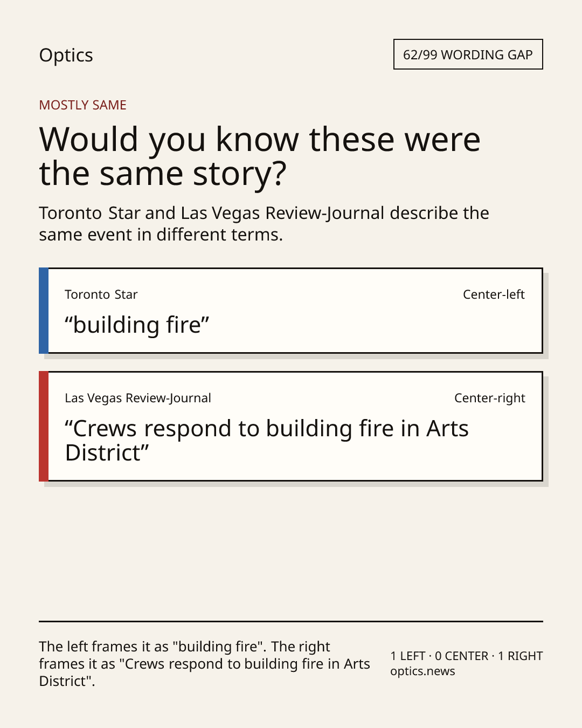Click the Las Vegas Review-Journal source name

(x=138, y=398)
